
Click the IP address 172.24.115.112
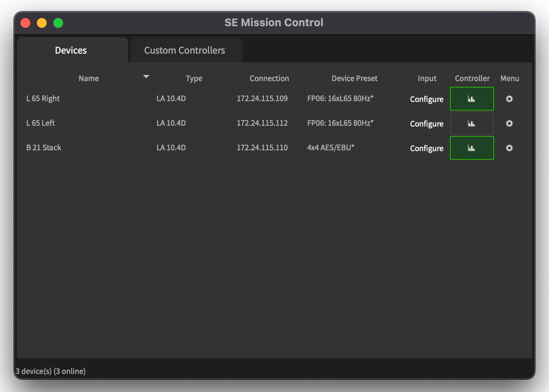click(262, 123)
